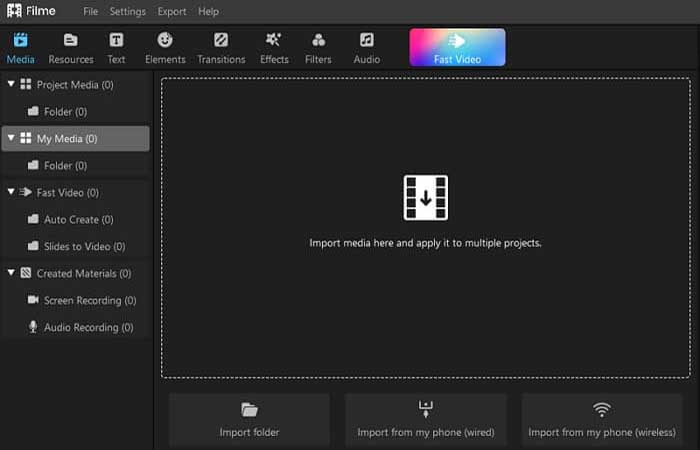Click the My Media grid icon

coord(26,138)
